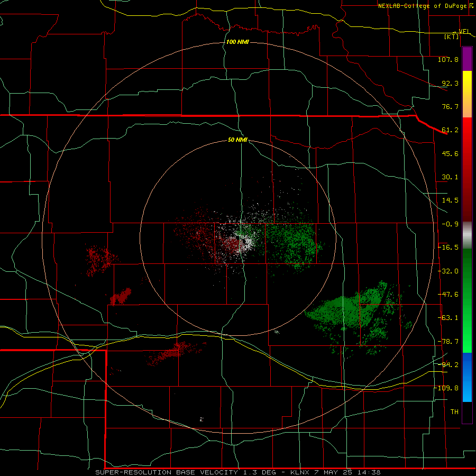Select the -0.9 scale value
The image size is (476, 476).
point(450,224)
